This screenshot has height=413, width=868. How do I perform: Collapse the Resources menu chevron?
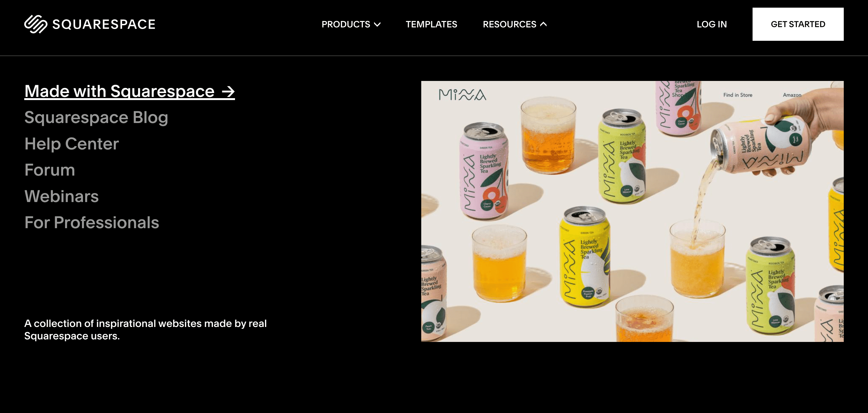click(543, 24)
